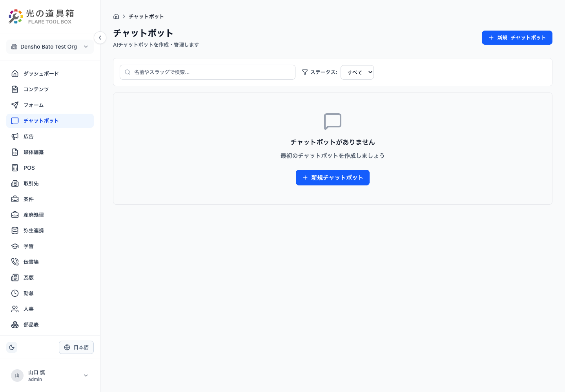Click the 光の道具箱 Flare Tool Box logo

pos(41,16)
